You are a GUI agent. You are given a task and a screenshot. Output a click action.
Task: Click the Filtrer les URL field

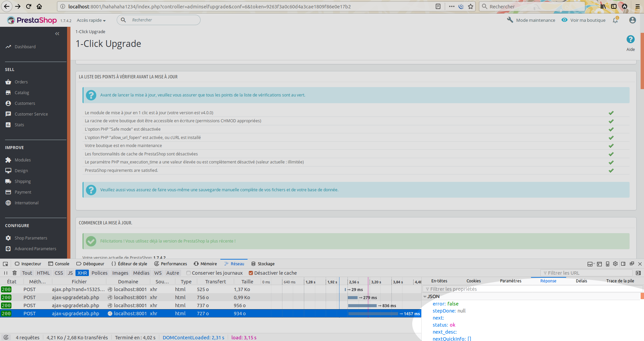click(586, 273)
